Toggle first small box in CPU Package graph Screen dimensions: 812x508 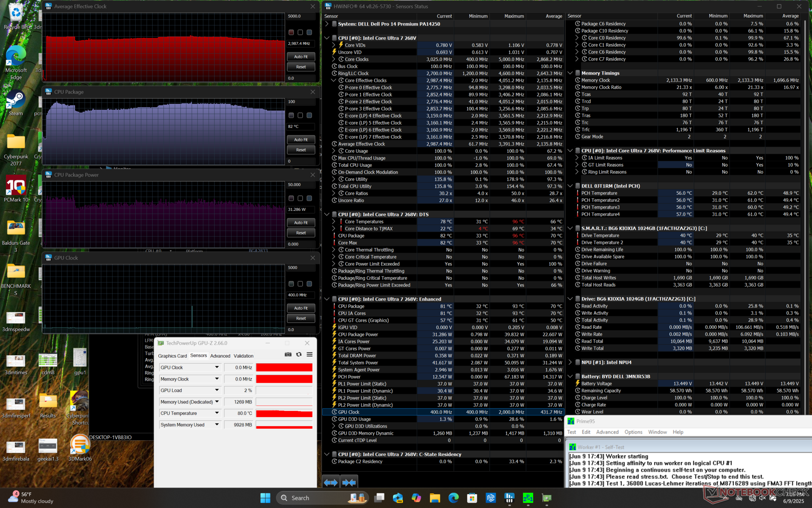tap(291, 116)
